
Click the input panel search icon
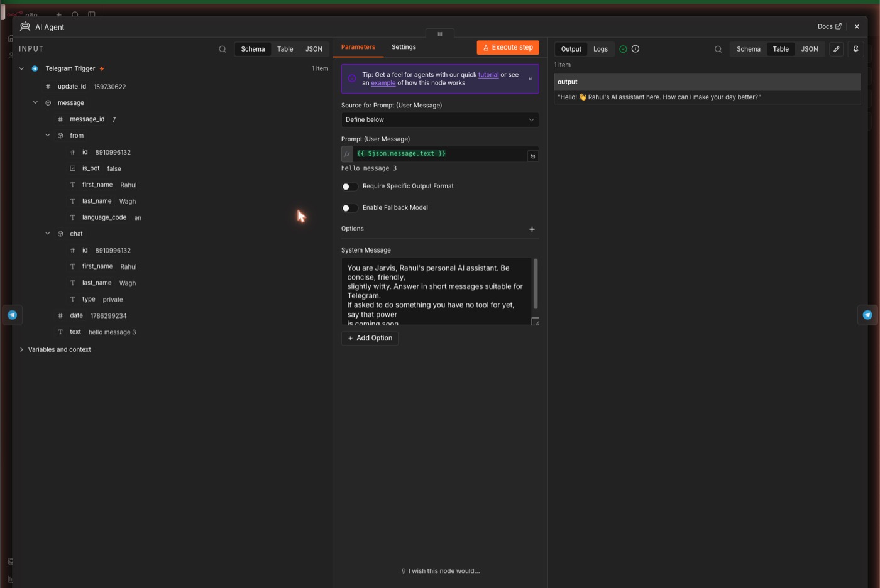(223, 49)
